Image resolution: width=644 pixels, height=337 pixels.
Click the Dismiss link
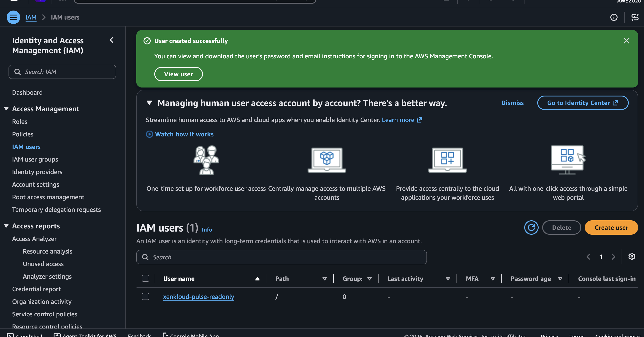[512, 103]
